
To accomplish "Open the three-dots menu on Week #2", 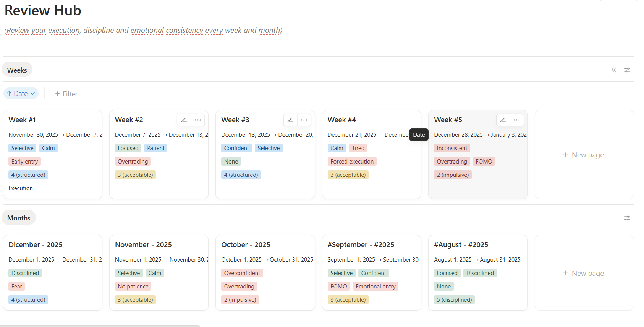I will [197, 120].
